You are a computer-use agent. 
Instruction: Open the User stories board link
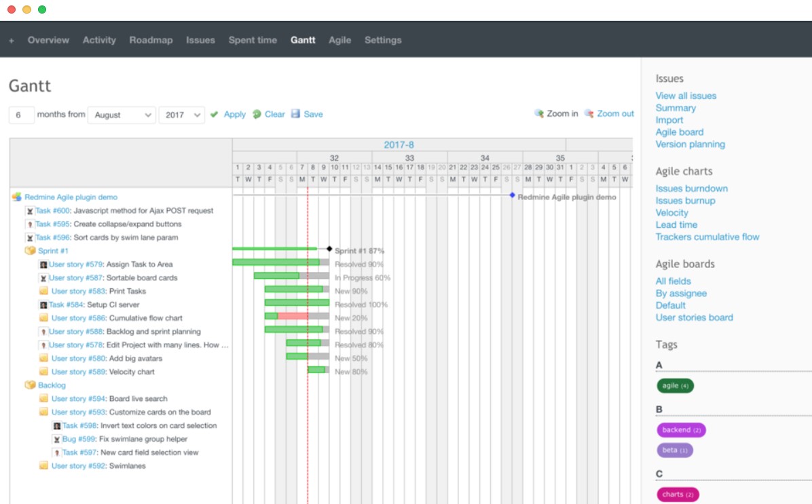pyautogui.click(x=694, y=317)
